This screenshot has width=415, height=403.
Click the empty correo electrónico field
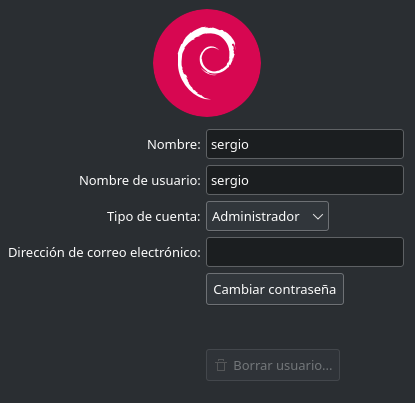pos(305,252)
